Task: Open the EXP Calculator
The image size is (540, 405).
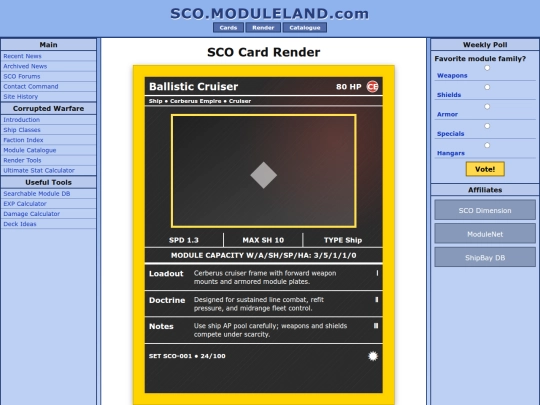Action: coord(25,204)
